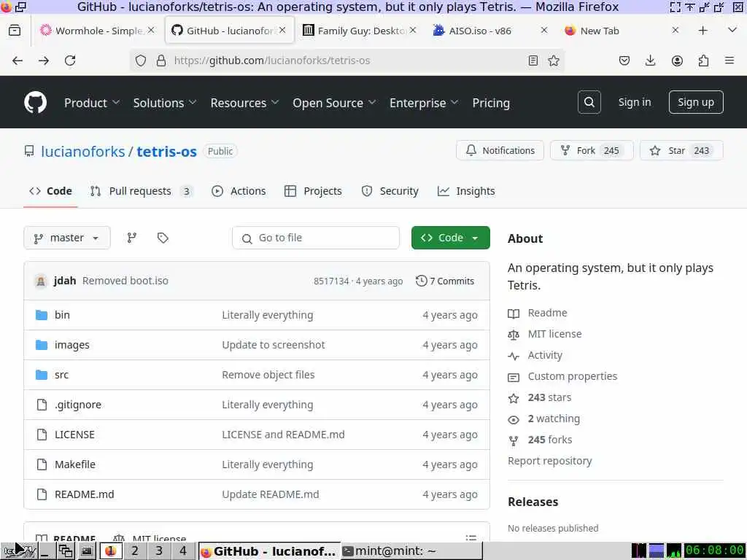Click the padlock site info icon

pyautogui.click(x=161, y=61)
